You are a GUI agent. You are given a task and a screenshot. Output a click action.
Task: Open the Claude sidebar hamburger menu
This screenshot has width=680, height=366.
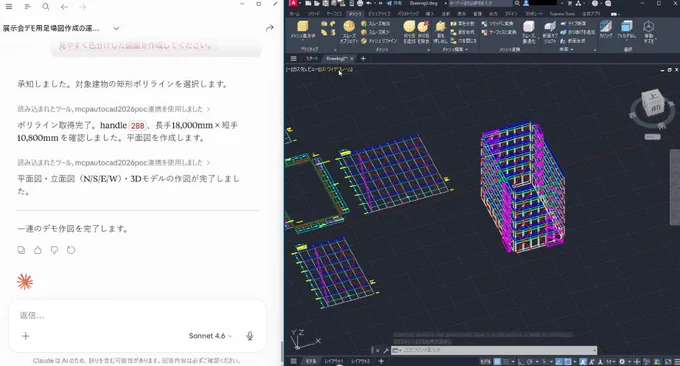9,7
